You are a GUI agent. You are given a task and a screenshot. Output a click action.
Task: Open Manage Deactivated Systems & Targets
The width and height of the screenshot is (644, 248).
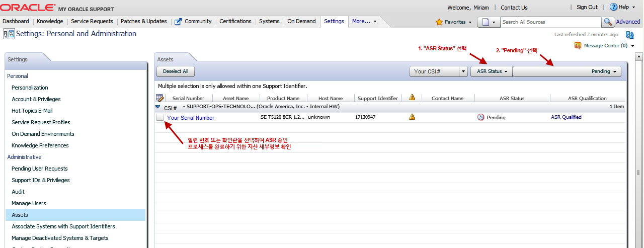tap(60, 238)
